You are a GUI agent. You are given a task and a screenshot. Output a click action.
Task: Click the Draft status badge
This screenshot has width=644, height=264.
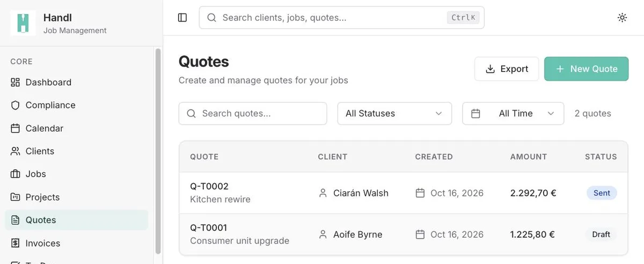(x=601, y=234)
